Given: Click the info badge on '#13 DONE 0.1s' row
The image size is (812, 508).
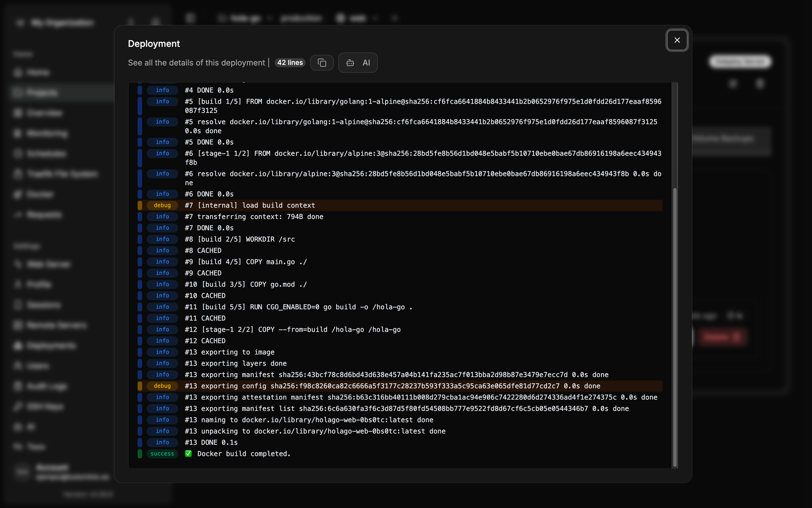Looking at the screenshot, I should click(162, 442).
